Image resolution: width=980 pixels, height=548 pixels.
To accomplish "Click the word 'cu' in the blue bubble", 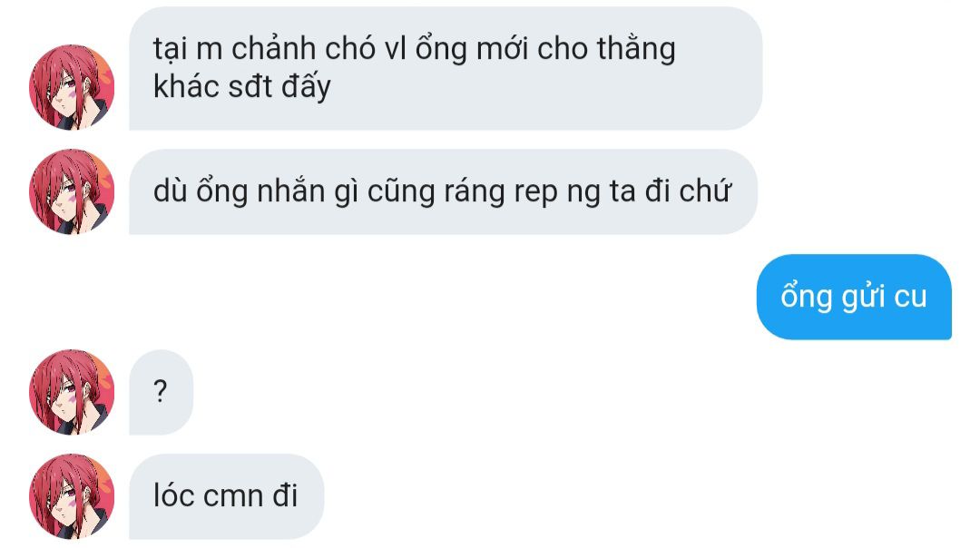I will point(911,298).
